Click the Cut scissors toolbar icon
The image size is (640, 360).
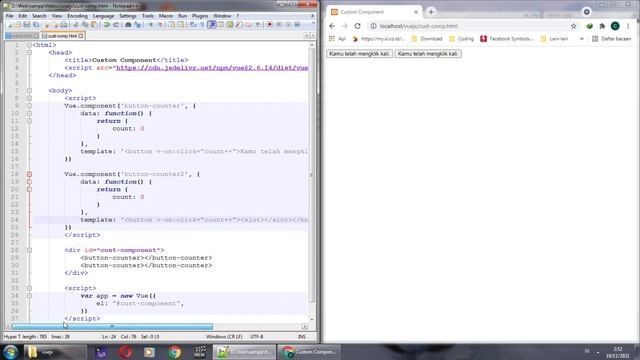[76, 25]
